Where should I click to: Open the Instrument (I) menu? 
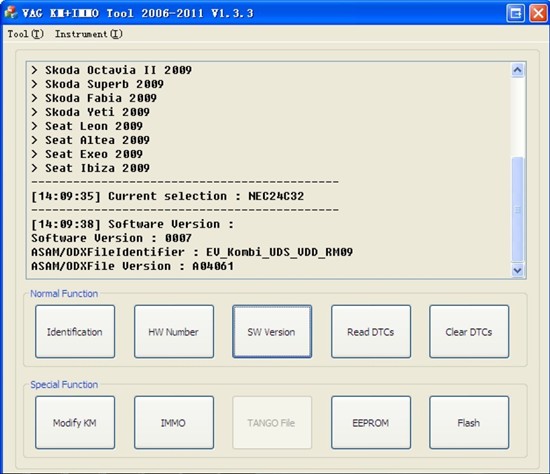click(x=88, y=34)
